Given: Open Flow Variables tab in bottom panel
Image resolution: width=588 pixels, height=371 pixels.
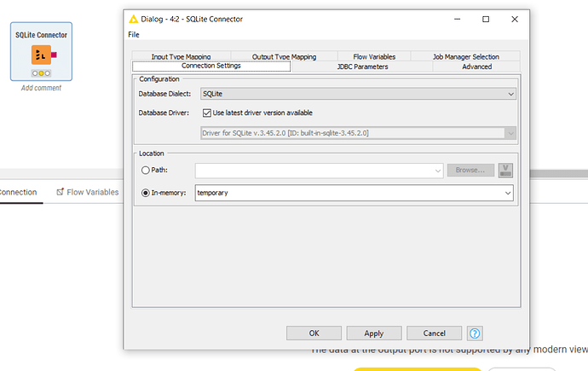Looking at the screenshot, I should point(88,192).
